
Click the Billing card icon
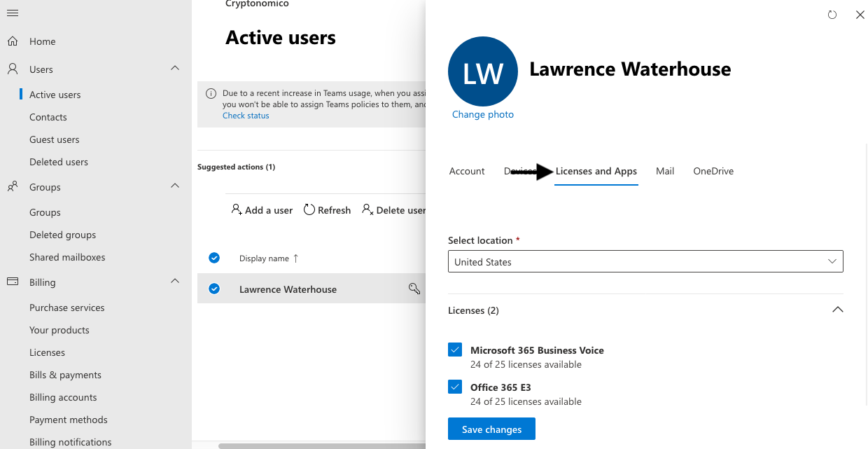click(13, 282)
